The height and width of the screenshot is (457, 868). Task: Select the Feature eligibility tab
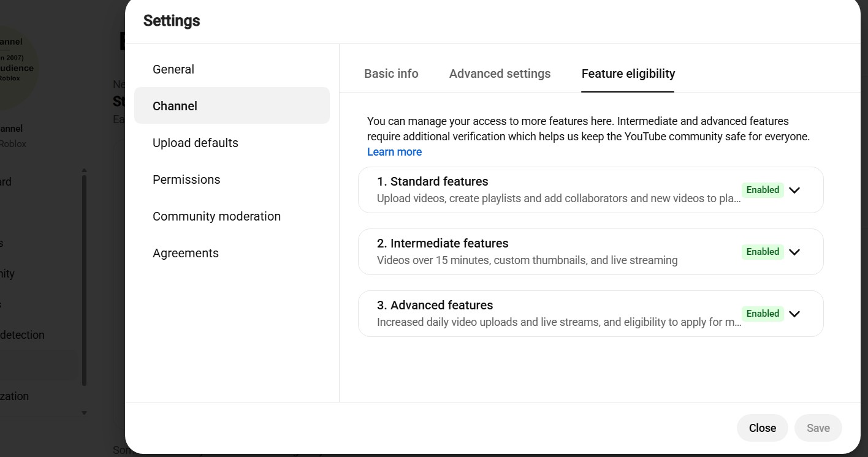628,74
